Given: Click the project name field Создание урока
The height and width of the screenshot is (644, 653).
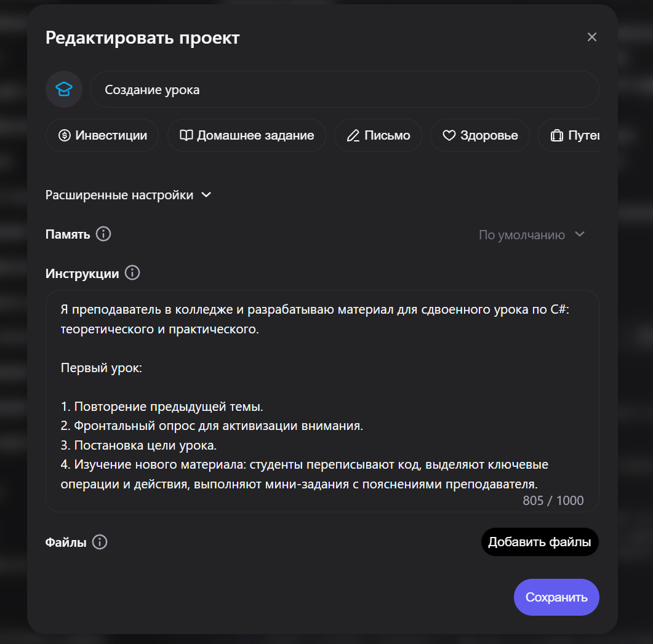Looking at the screenshot, I should pos(345,89).
